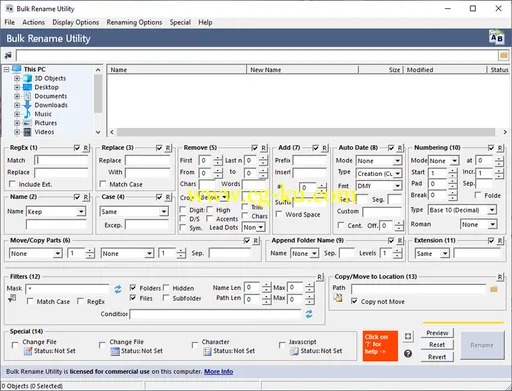Image resolution: width=512 pixels, height=391 pixels.
Task: Browse for Copy/Move destination folder icon
Action: point(494,289)
